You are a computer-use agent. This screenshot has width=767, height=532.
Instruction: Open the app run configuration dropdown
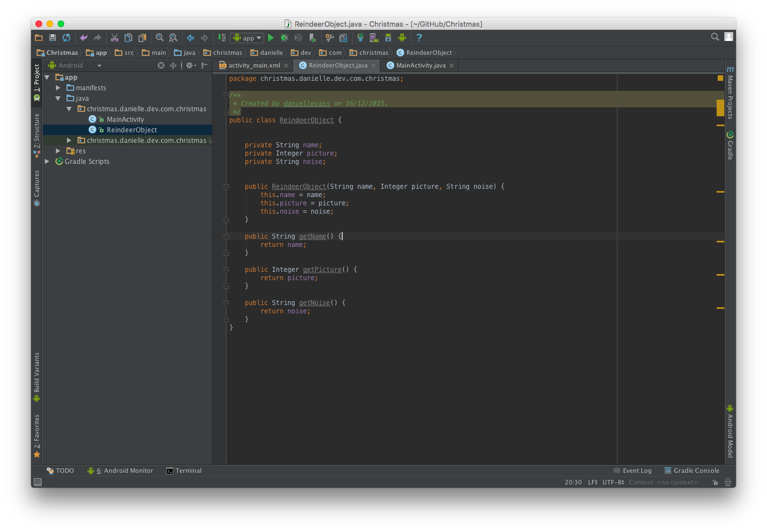click(247, 38)
